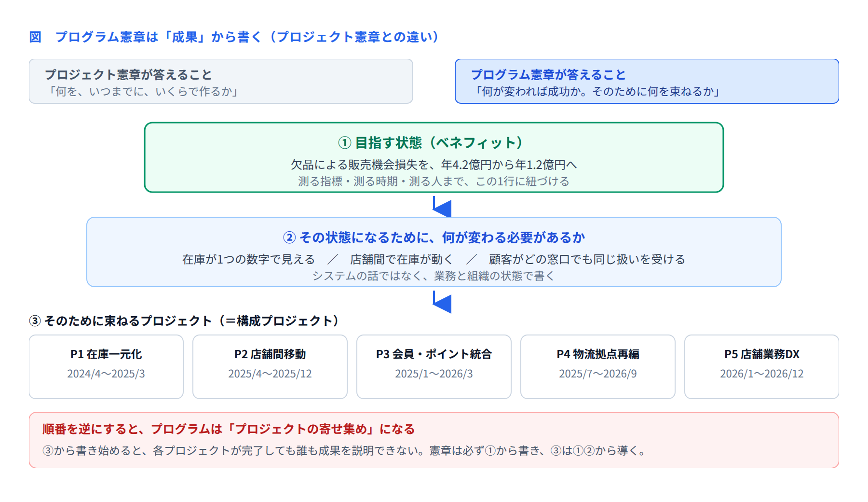Select the P4 物流拠点再編 card title

598,354
